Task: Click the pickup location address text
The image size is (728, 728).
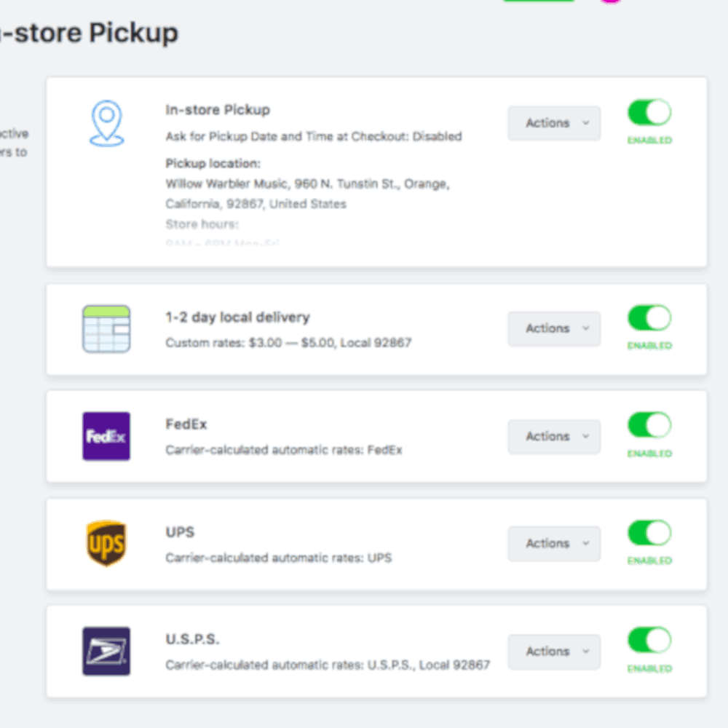Action: click(306, 193)
